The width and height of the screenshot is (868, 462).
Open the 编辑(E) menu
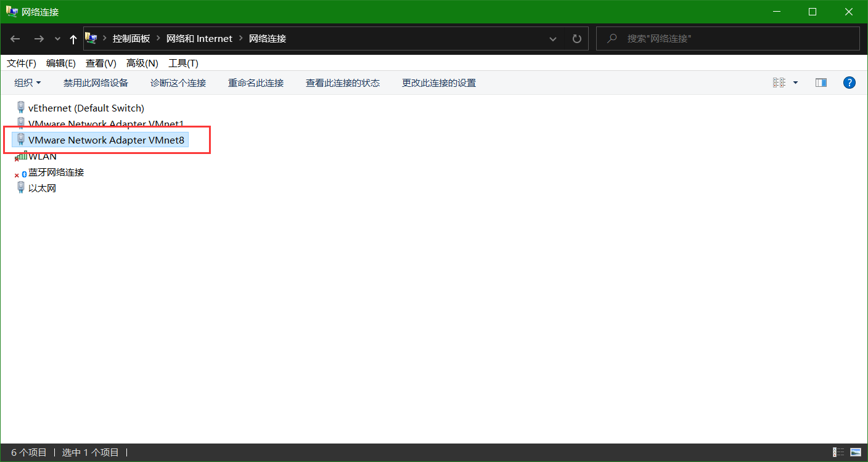61,63
